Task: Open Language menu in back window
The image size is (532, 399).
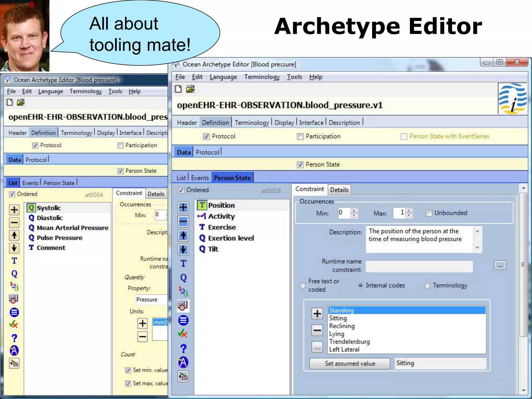Action: tap(51, 91)
